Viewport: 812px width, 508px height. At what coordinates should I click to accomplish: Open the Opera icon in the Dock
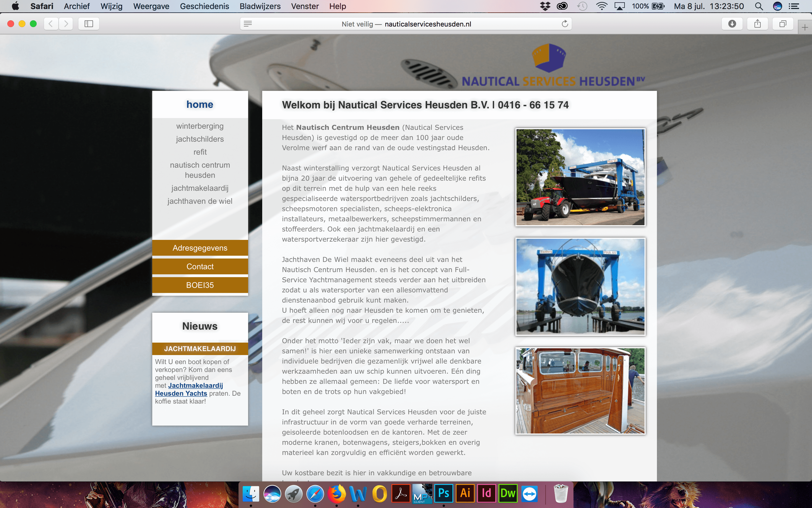(379, 494)
